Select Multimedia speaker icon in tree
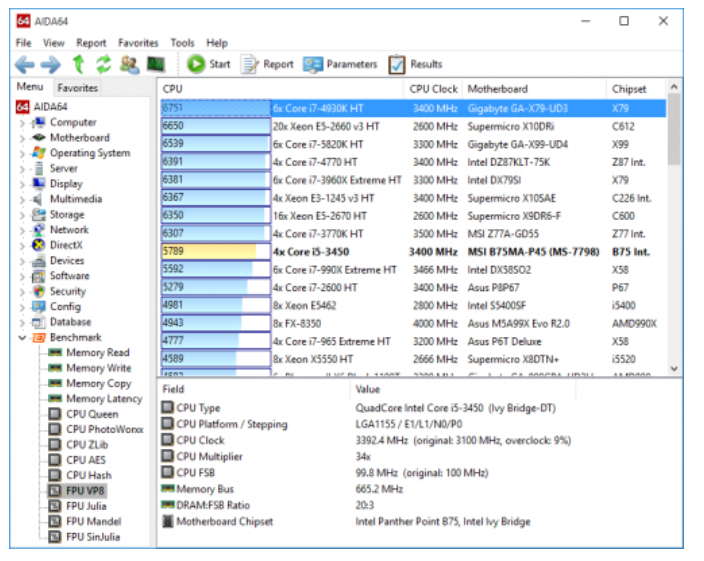Image resolution: width=704 pixels, height=561 pixels. [39, 199]
